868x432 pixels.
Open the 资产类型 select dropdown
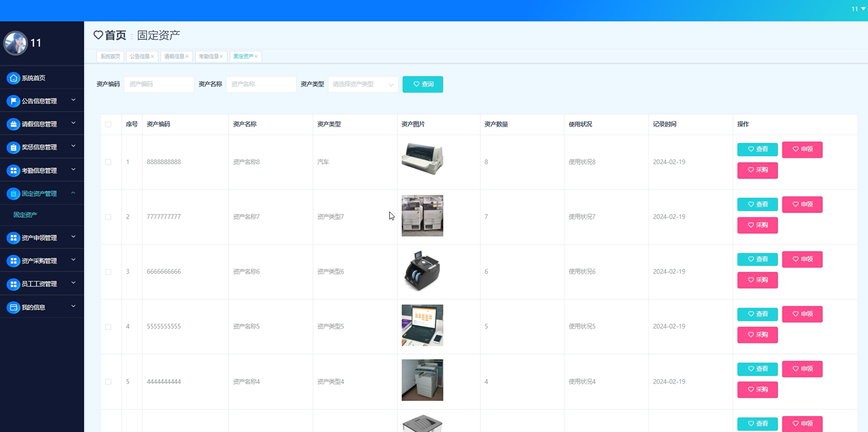[363, 84]
